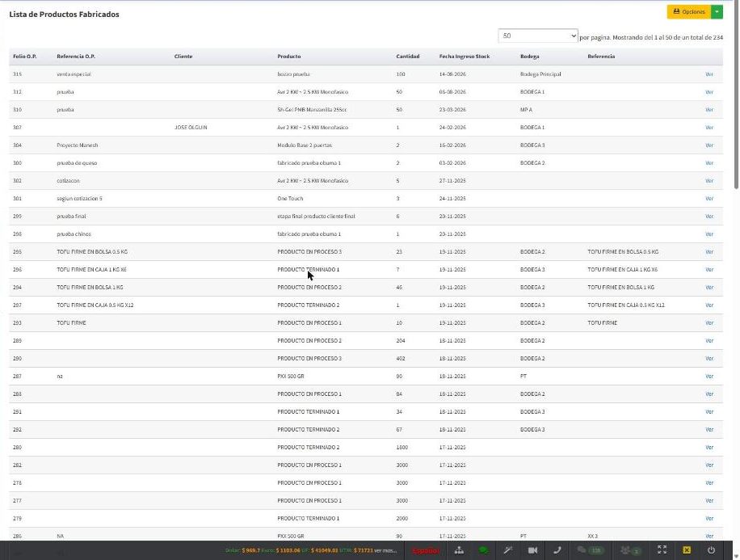Screen dimensions: 740x560
Task: Toggle fullscreen with the expand arrows icon
Action: point(662,549)
